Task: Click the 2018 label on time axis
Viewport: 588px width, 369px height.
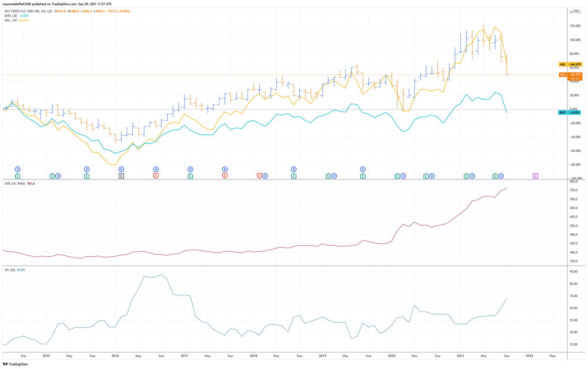Action: pos(254,356)
